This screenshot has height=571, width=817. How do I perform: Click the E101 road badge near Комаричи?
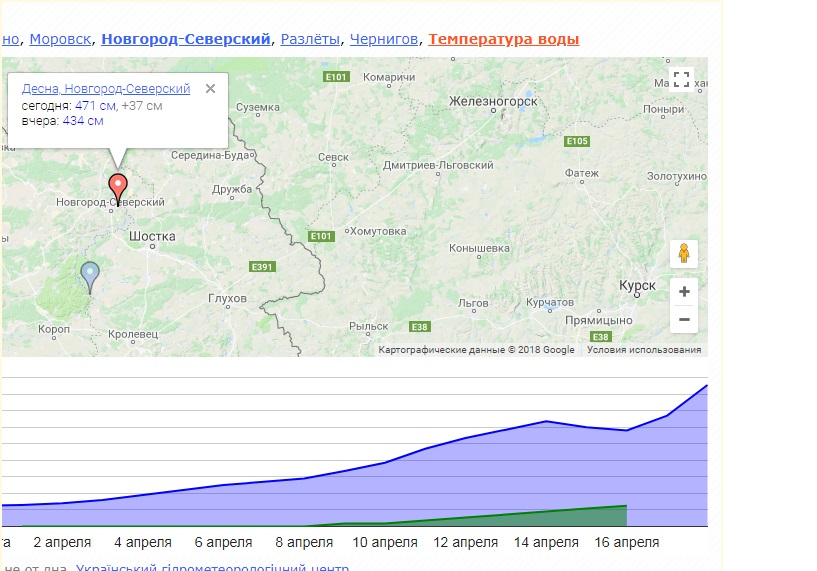tap(335, 77)
